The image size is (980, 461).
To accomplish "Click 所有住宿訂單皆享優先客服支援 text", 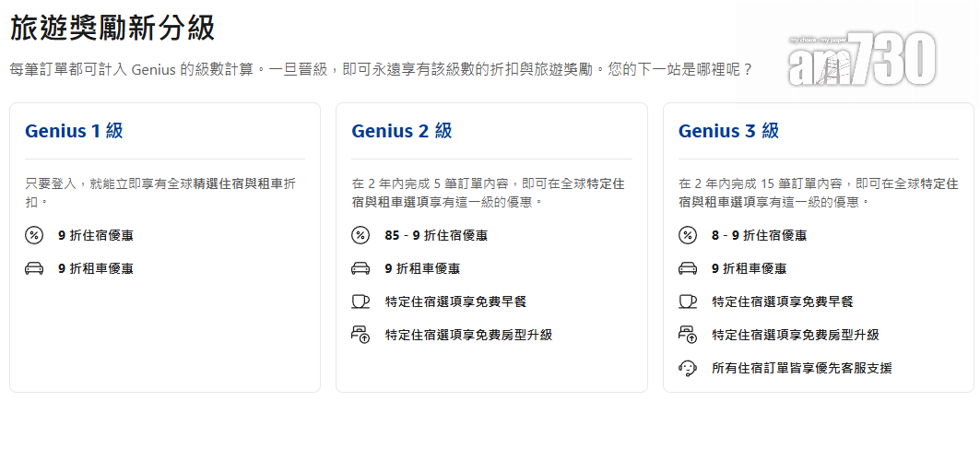I will (x=801, y=368).
